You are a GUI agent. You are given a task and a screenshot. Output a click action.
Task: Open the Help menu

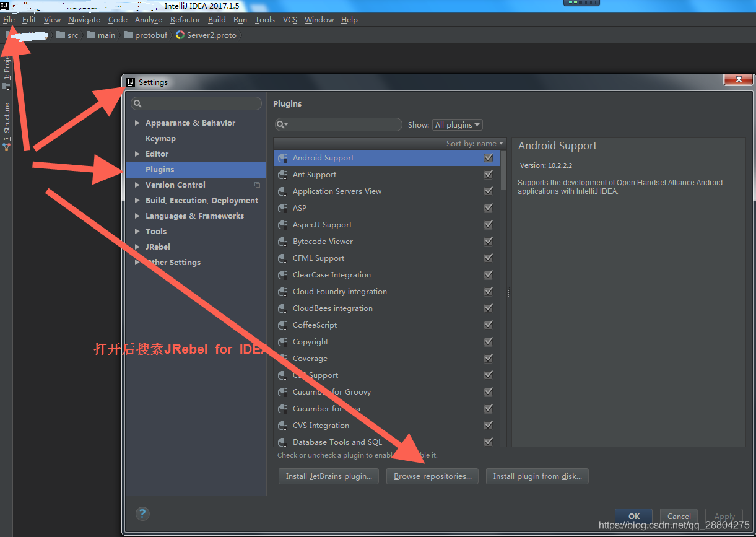tap(349, 20)
